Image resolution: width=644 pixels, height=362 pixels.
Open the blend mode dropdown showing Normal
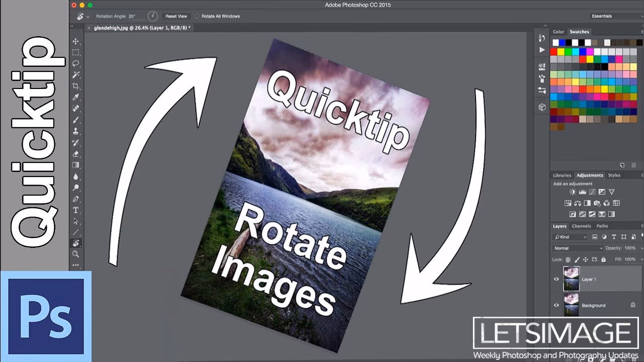pos(577,248)
